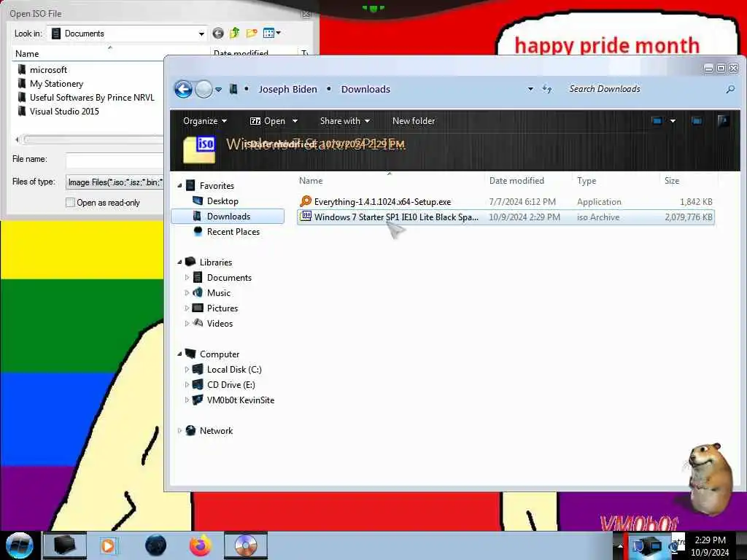Screen dimensions: 747x560
Task: Open the Videos library
Action: pos(219,323)
